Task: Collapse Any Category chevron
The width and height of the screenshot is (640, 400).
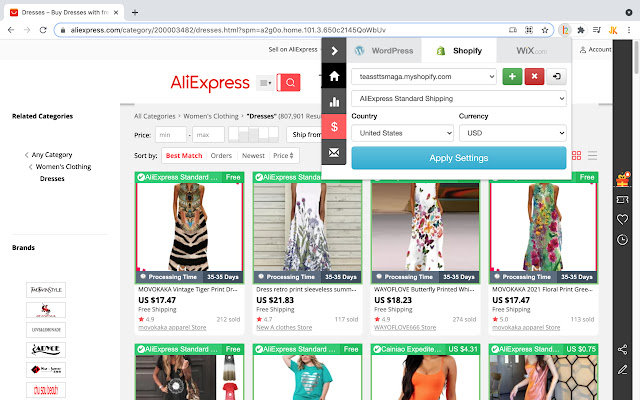Action: coord(27,155)
